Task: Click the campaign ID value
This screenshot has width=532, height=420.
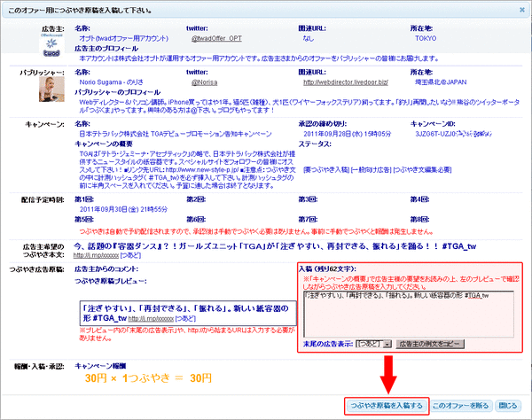Action: 454,134
